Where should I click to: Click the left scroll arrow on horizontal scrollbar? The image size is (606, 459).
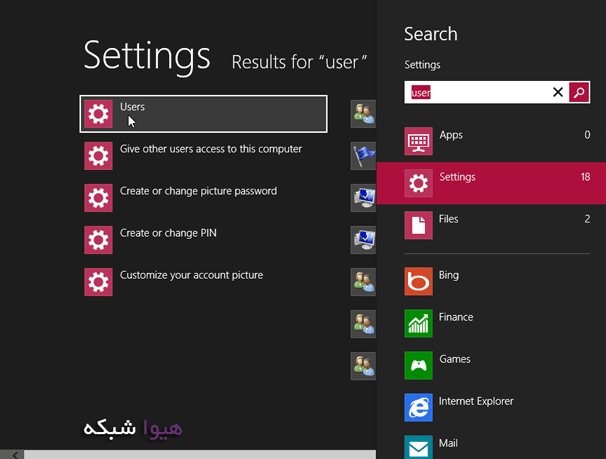[14, 454]
